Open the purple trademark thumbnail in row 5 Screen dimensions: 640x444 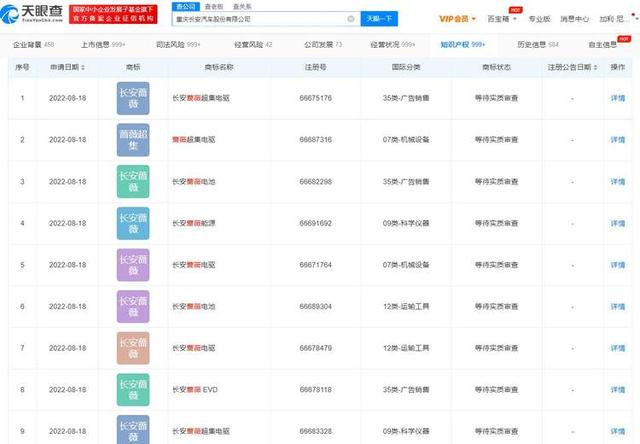point(133,265)
